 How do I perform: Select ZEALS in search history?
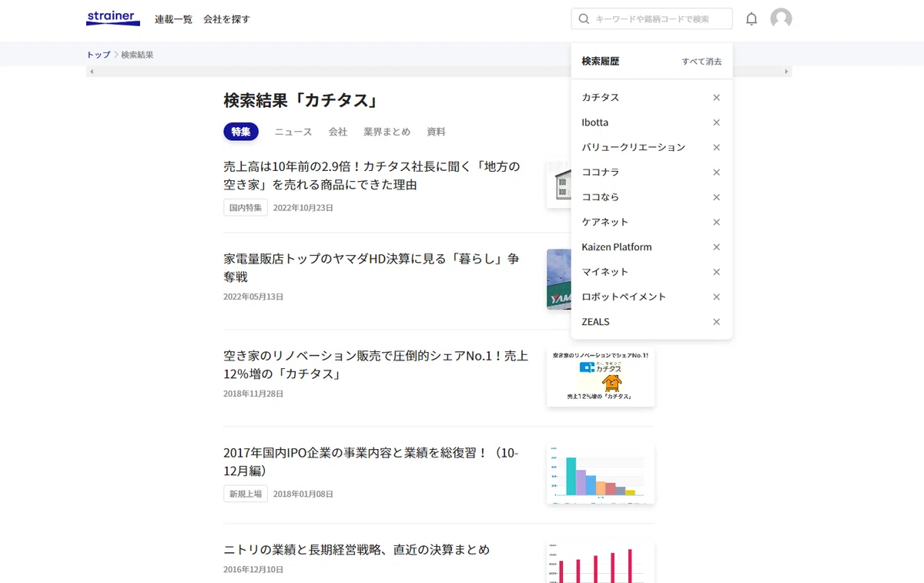596,322
